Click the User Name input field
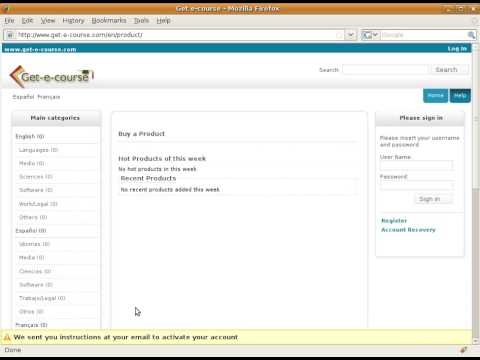The width and height of the screenshot is (480, 360). coord(416,166)
